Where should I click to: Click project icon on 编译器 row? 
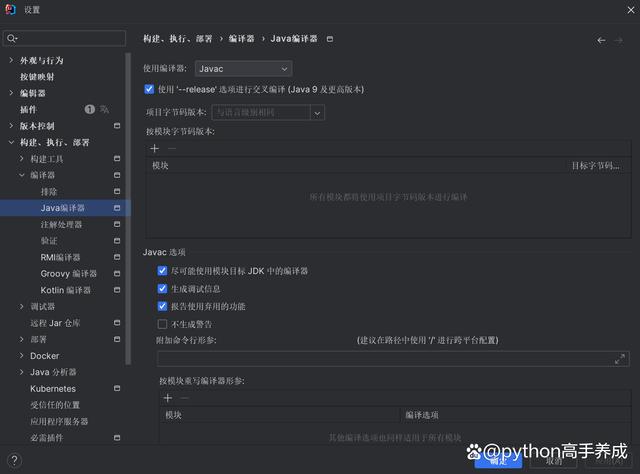click(x=117, y=175)
